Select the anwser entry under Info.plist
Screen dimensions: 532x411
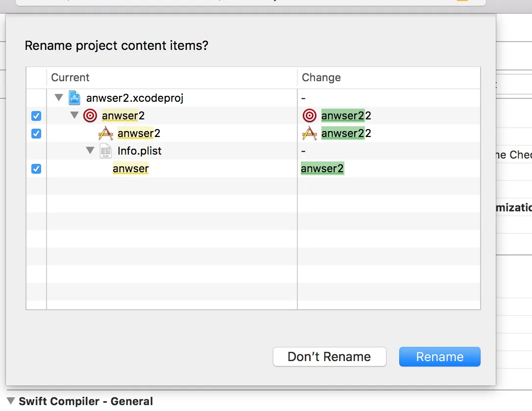131,169
